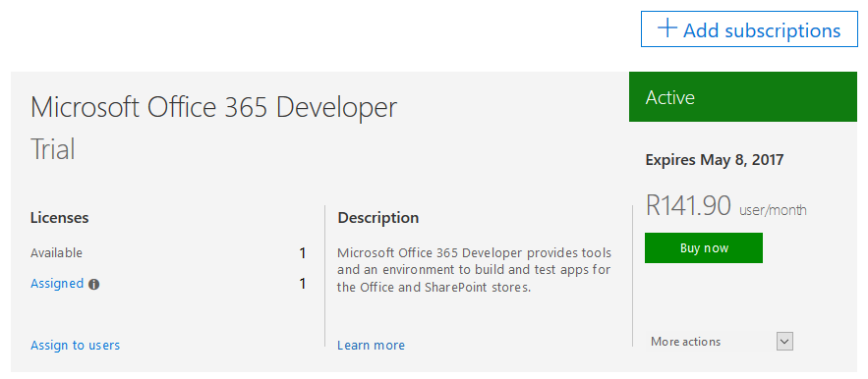The image size is (868, 379).
Task: Open the Assigned licenses link
Action: 57,284
